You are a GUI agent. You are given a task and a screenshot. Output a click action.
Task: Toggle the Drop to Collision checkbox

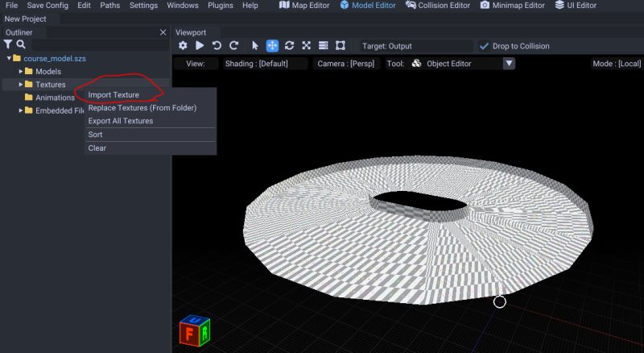(x=485, y=46)
